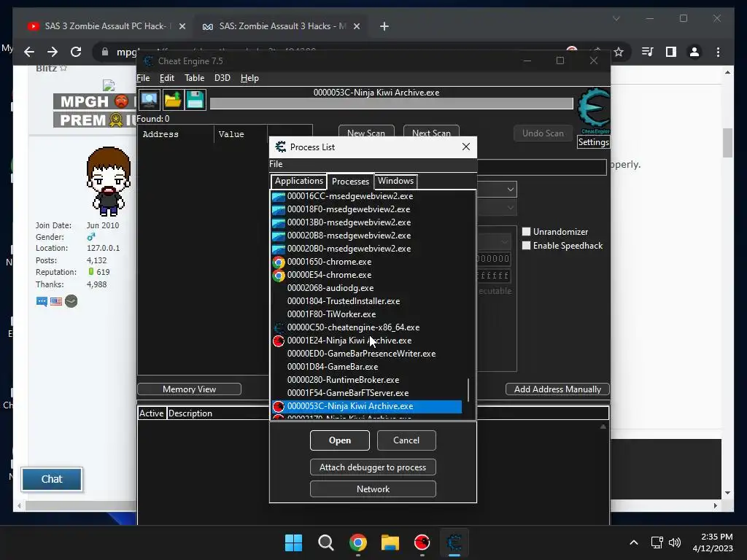This screenshot has width=747, height=560.
Task: Click the New Scan button
Action: [366, 133]
